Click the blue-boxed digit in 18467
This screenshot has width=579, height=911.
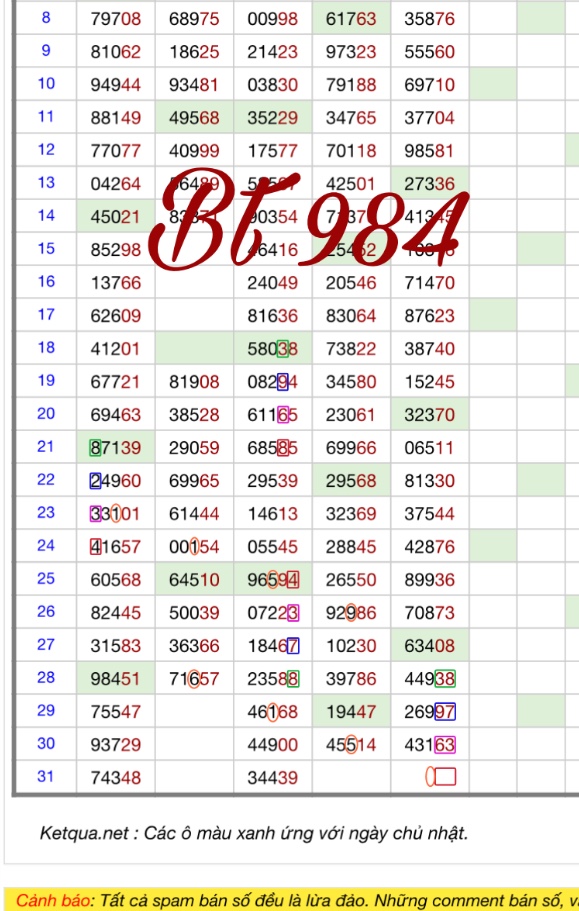tap(293, 645)
